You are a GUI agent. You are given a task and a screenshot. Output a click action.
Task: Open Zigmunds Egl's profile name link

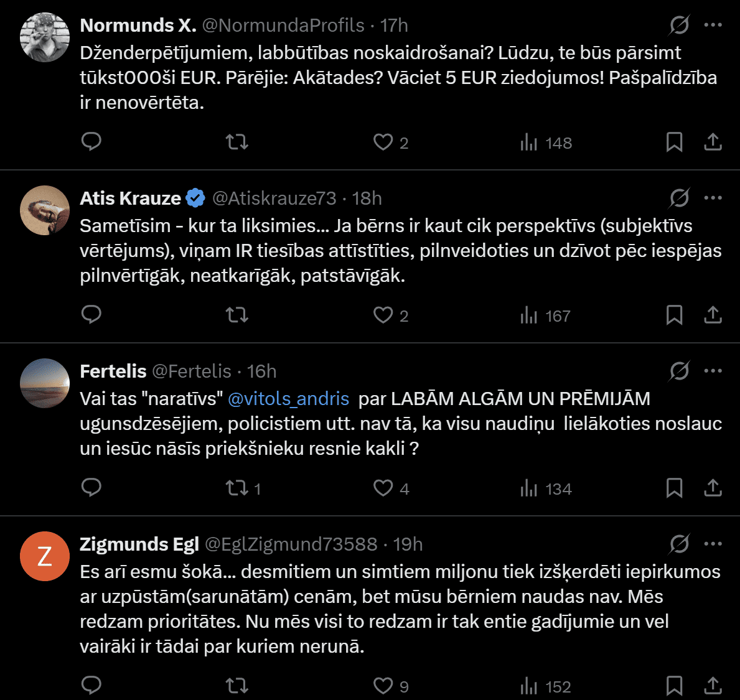pyautogui.click(x=139, y=544)
